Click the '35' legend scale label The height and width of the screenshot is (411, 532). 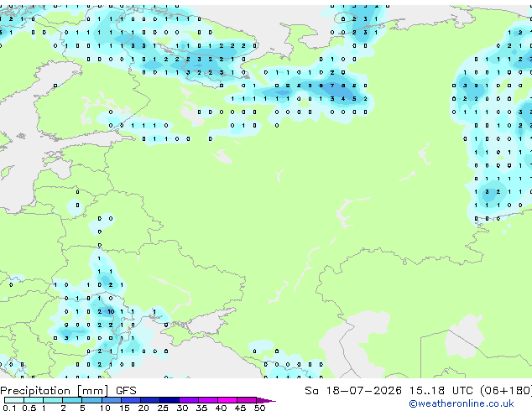point(201,408)
